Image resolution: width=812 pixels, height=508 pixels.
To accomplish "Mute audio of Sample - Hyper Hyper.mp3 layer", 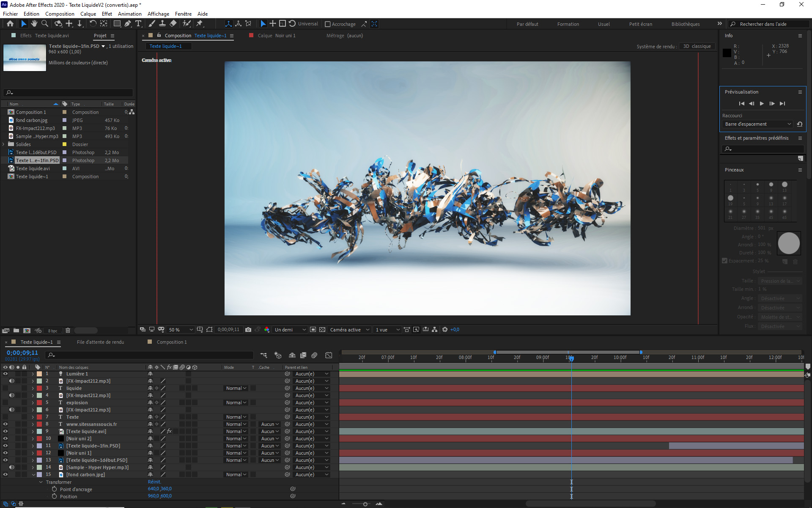I will pyautogui.click(x=11, y=467).
